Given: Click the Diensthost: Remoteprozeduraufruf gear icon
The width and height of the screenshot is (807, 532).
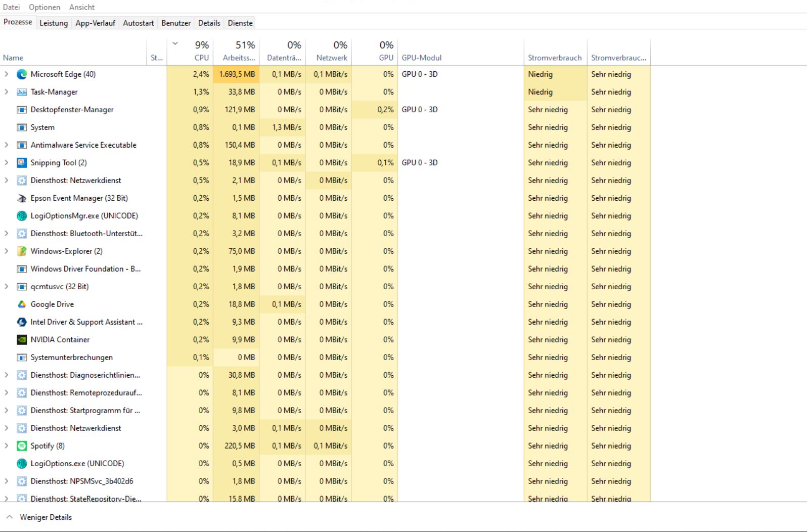Looking at the screenshot, I should pos(22,393).
